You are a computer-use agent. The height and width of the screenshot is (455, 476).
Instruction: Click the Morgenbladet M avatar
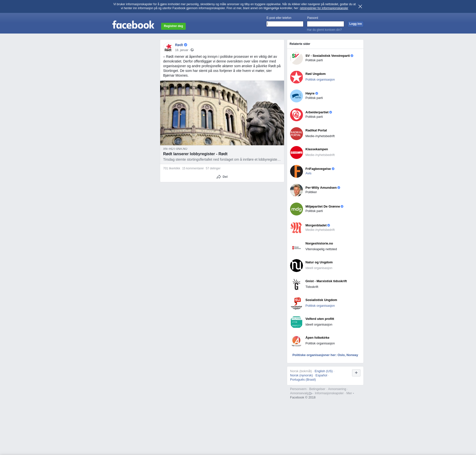(x=297, y=228)
